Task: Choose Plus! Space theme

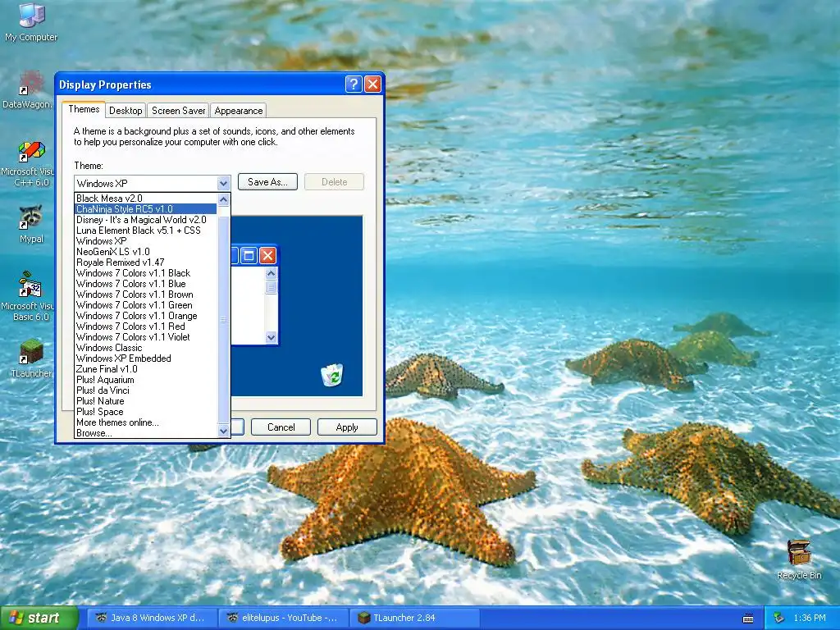Action: coord(146,412)
